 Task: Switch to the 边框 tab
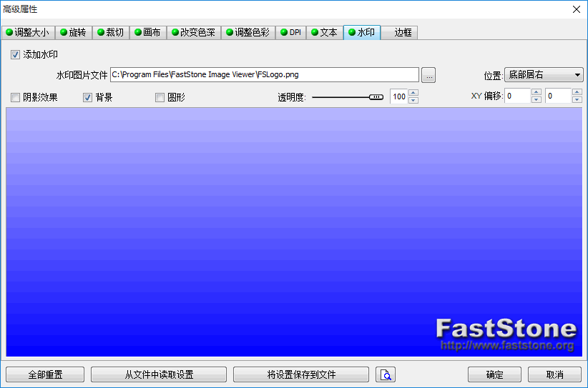click(x=399, y=33)
